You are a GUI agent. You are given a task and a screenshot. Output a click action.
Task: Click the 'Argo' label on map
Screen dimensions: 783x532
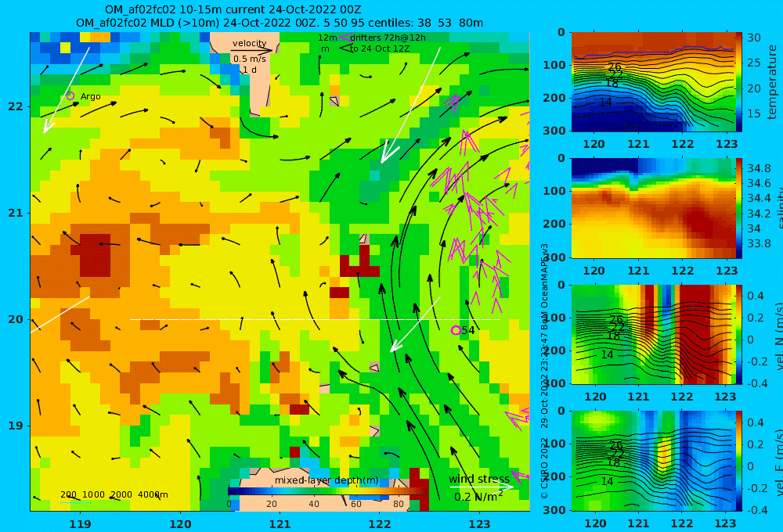pyautogui.click(x=90, y=96)
